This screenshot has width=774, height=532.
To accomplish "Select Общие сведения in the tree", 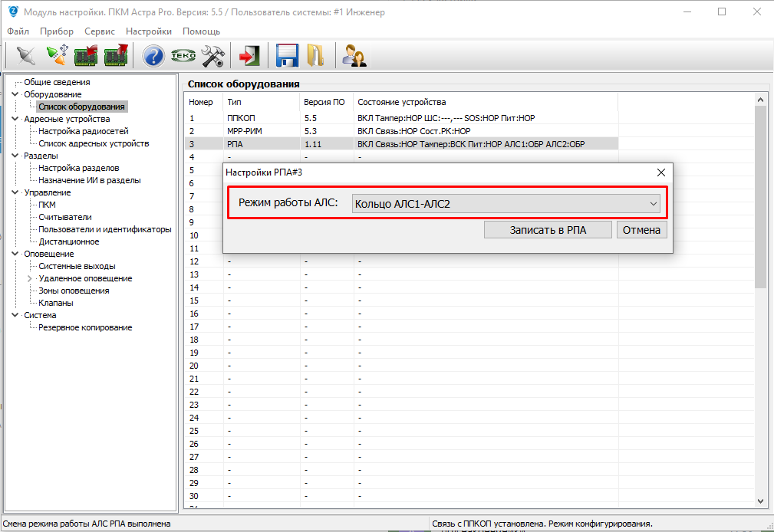I will tap(58, 82).
